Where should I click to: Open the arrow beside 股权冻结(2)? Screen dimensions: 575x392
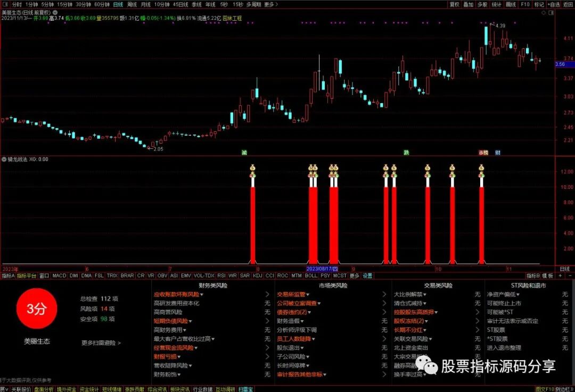coord(477,321)
